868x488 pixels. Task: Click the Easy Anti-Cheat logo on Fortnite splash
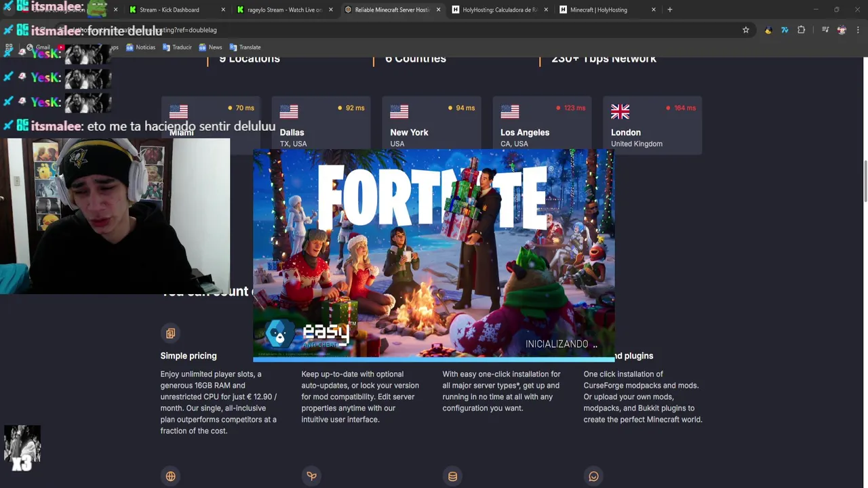pyautogui.click(x=309, y=335)
